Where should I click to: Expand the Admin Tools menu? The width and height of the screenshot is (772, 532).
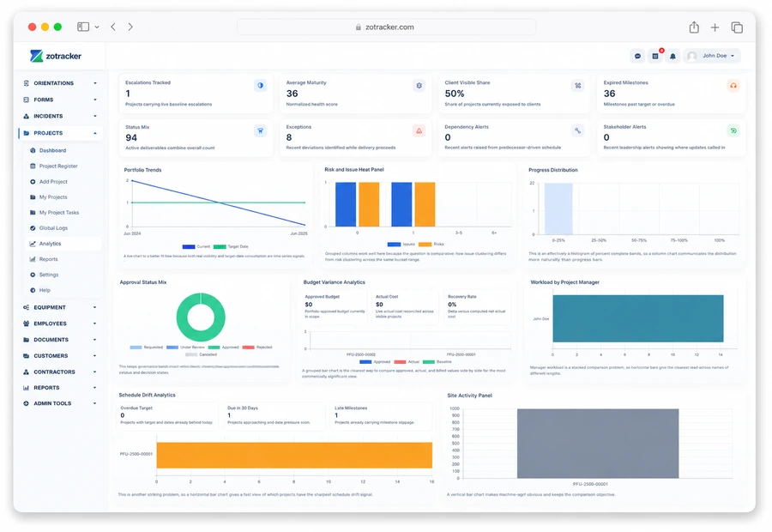[x=61, y=403]
